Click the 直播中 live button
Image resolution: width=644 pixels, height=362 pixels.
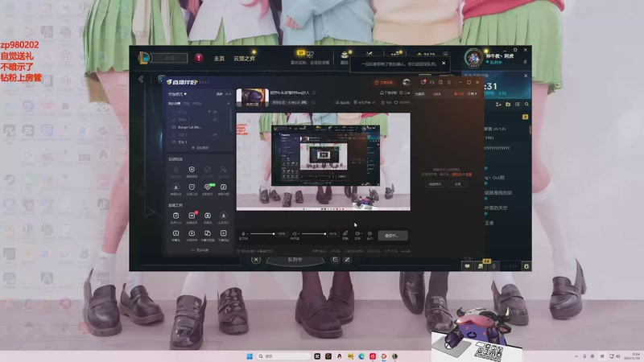click(393, 236)
